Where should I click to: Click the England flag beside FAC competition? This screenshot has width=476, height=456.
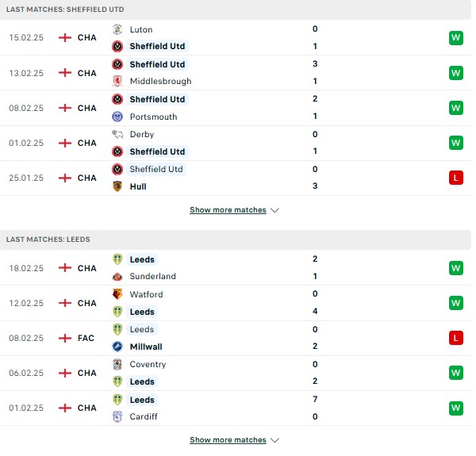pos(65,338)
